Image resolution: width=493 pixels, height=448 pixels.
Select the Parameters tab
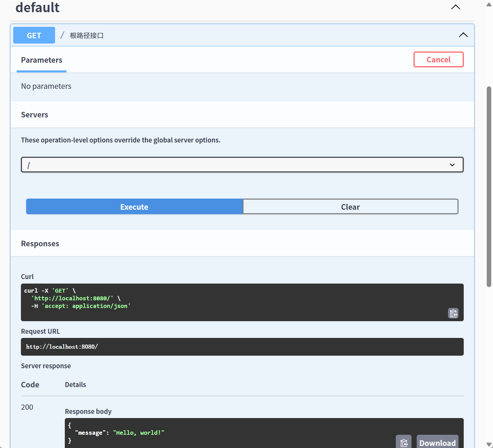click(41, 60)
